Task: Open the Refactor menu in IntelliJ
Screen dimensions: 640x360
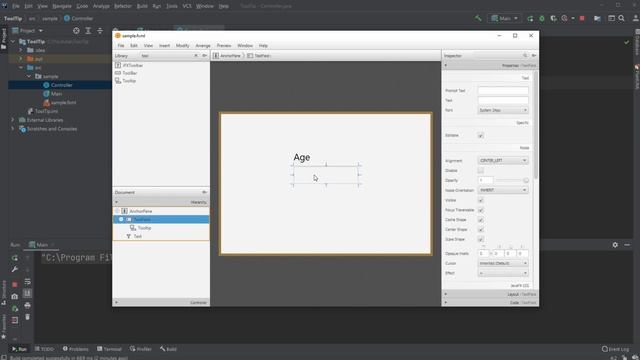Action: tap(123, 6)
